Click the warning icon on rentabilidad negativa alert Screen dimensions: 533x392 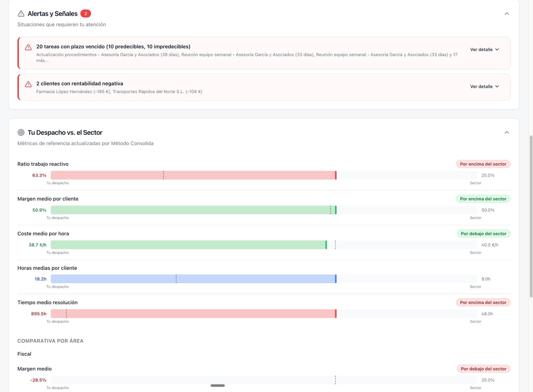(28, 85)
